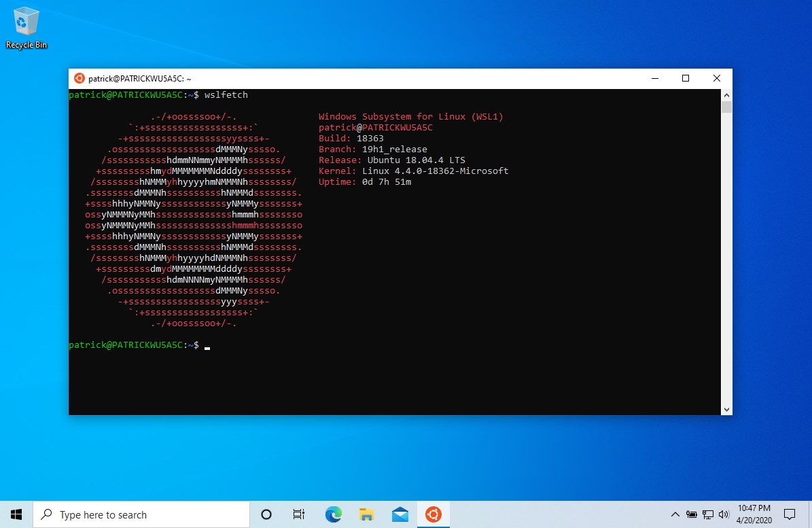Open Cortana on the taskbar
The width and height of the screenshot is (812, 528).
click(x=266, y=514)
